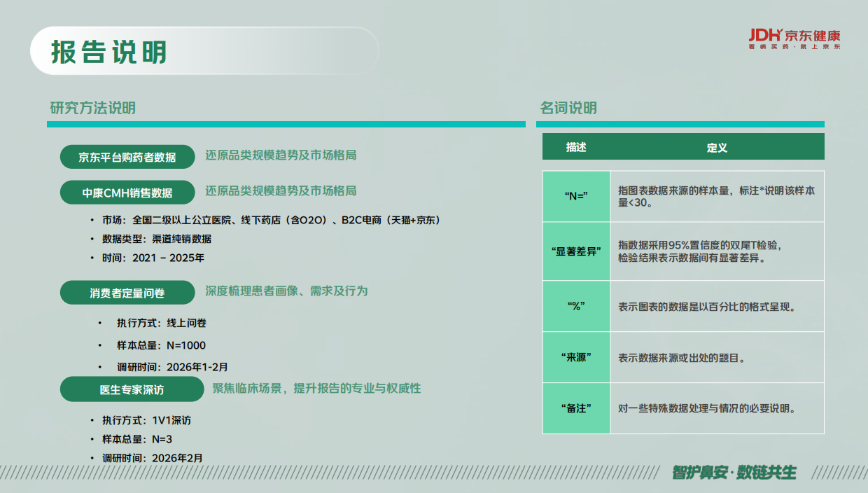Select the 京东平台购药者数据 green pill label
Image resolution: width=868 pixels, height=493 pixels.
(x=127, y=156)
